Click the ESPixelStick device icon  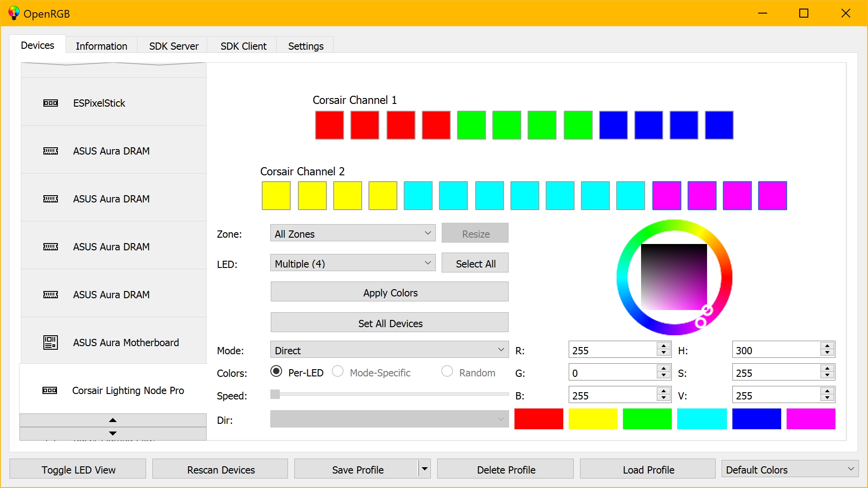coord(50,103)
